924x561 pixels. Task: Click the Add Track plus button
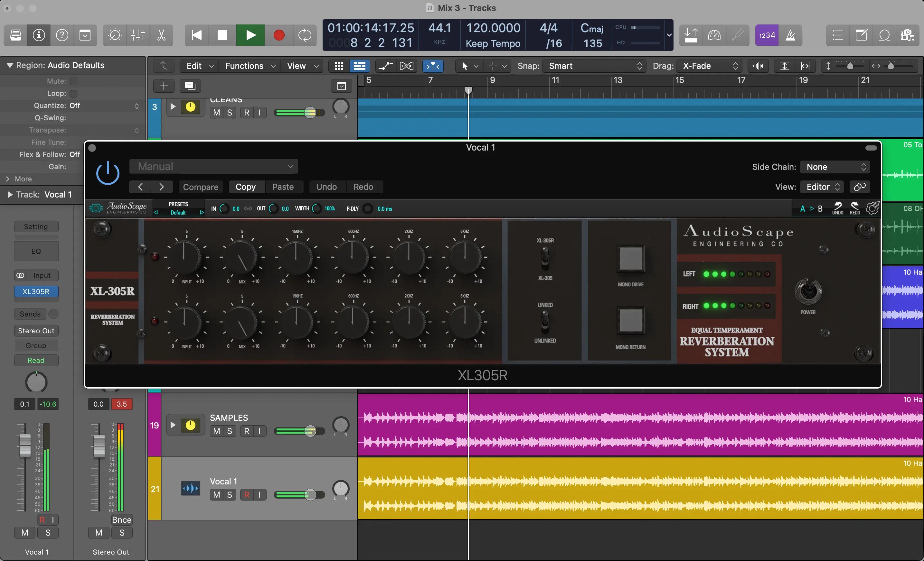point(164,86)
